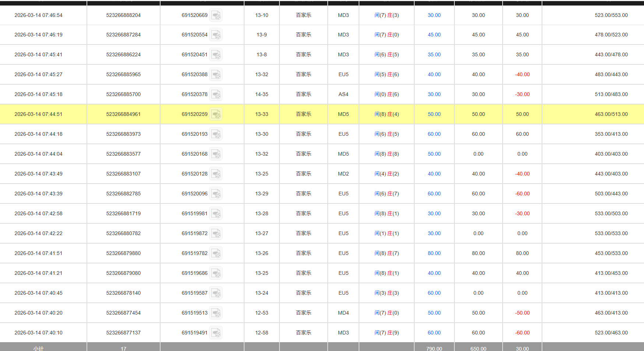644x351 pixels.
Task: Click the result 闲(8) 庄(8) cell
Action: [x=387, y=154]
